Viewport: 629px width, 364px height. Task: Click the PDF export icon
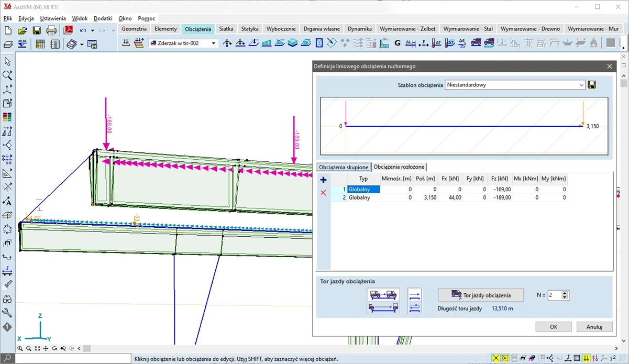pyautogui.click(x=68, y=30)
